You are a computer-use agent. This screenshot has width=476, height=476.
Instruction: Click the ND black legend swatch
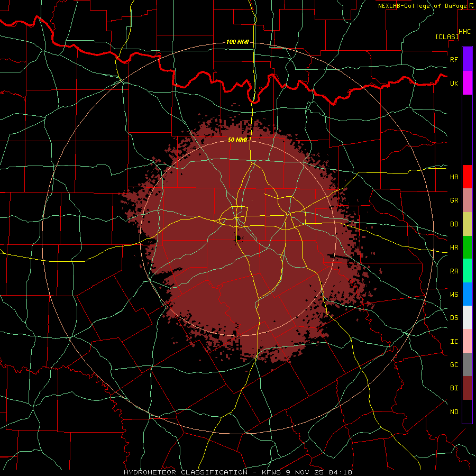pos(467,411)
